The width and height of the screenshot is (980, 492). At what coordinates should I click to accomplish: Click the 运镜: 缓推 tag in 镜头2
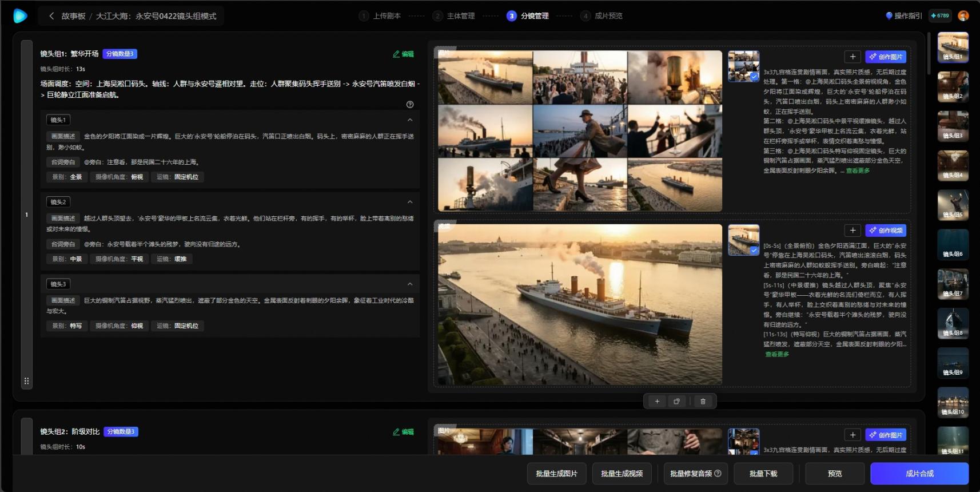pyautogui.click(x=172, y=259)
